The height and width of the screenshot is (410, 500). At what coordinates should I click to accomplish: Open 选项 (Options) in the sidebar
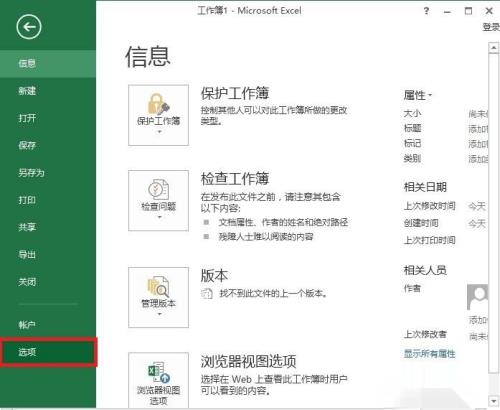(x=48, y=352)
